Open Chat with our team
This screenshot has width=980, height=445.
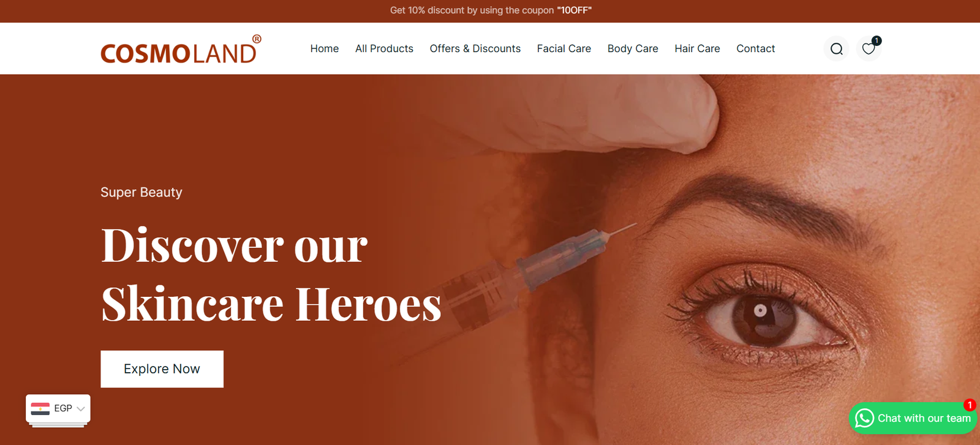913,418
